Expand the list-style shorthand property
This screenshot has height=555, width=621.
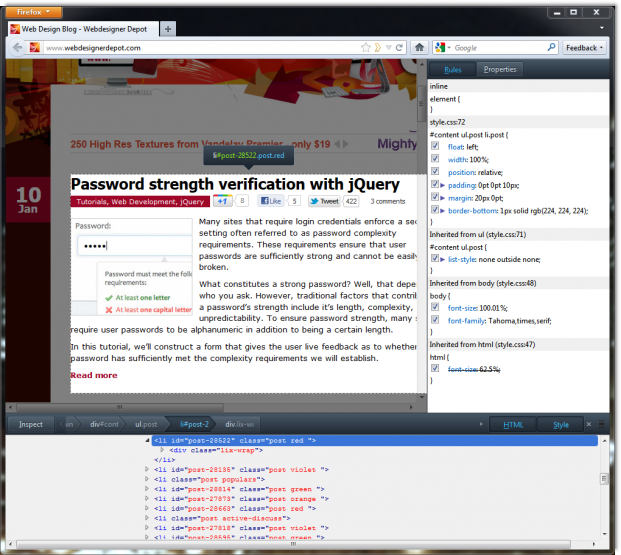click(x=443, y=259)
